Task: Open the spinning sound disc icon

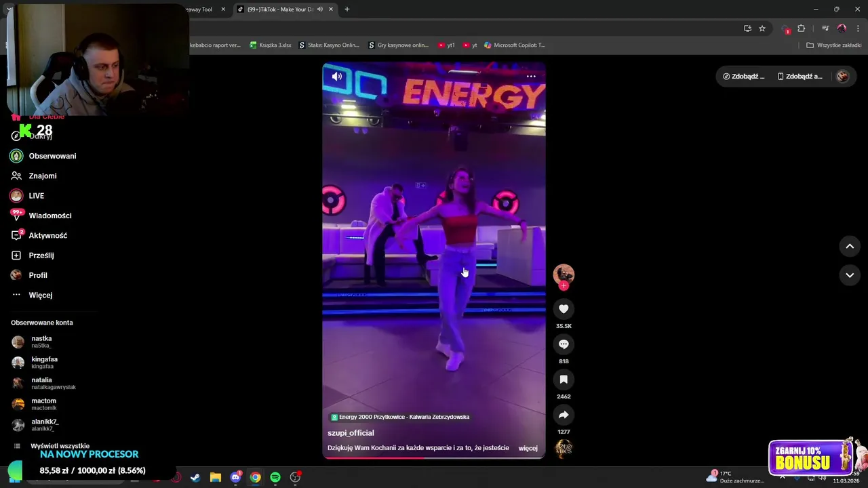Action: click(564, 449)
